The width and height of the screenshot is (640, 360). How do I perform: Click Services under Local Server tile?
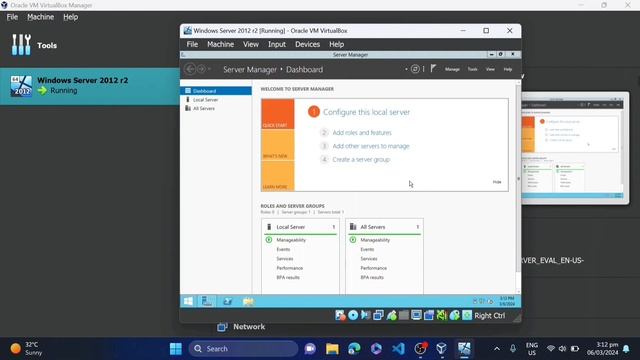[284, 259]
